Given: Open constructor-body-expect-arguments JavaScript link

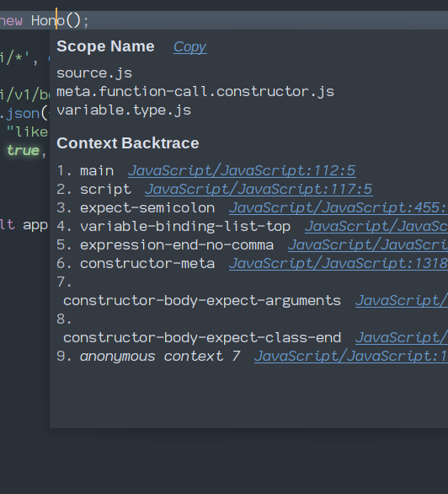Looking at the screenshot, I should coord(402,301).
